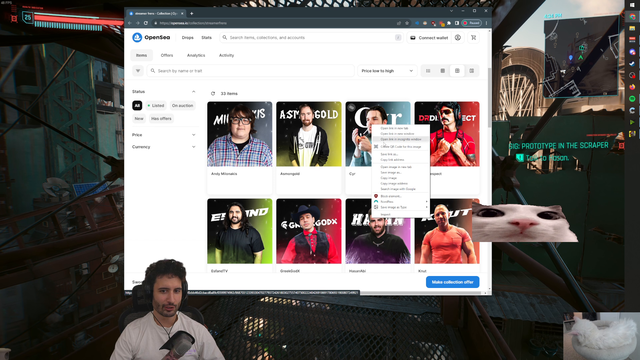
Task: Switch to the Offers tab
Action: 167,55
